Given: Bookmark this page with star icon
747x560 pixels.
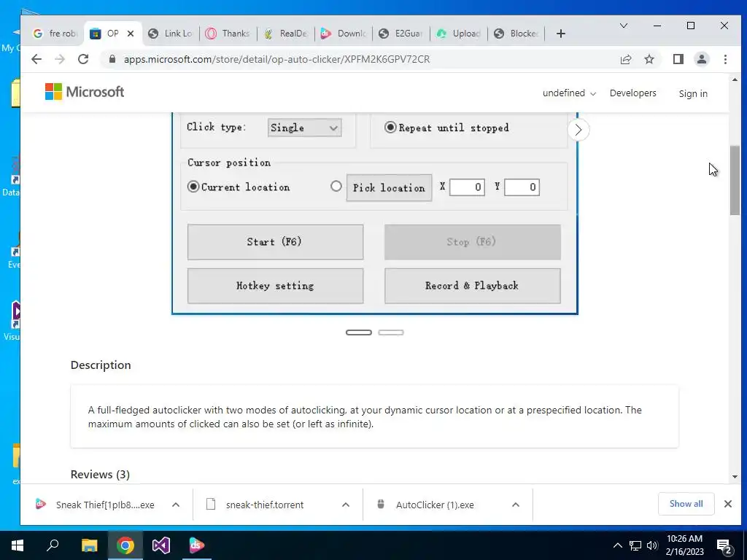Looking at the screenshot, I should 649,59.
